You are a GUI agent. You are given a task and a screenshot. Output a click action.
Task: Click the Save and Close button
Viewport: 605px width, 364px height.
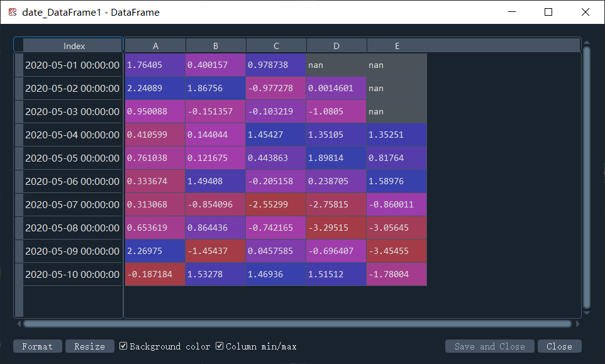click(489, 346)
